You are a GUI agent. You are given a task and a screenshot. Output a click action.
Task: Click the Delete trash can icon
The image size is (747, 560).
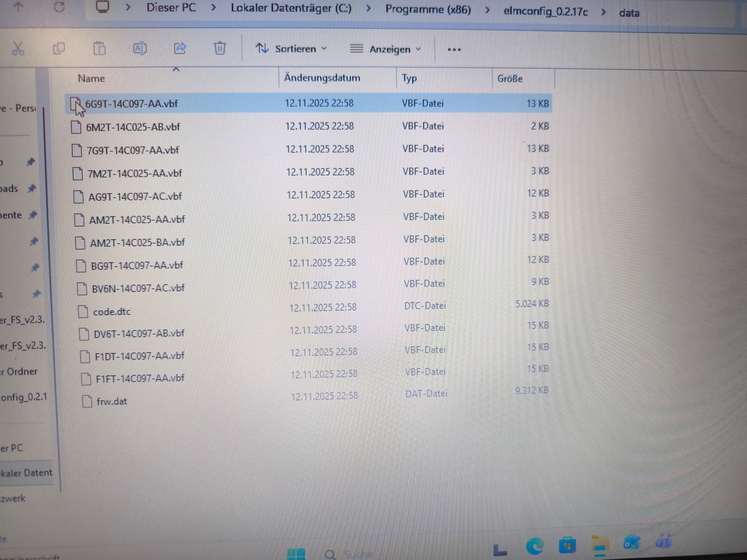(x=220, y=48)
